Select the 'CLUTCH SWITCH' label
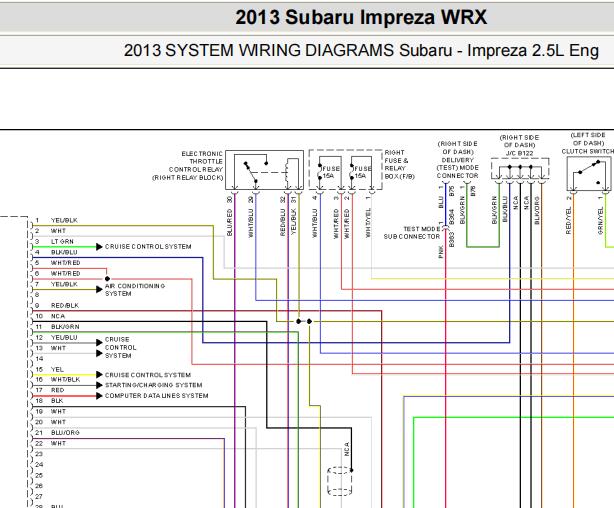This screenshot has height=508, width=614. [x=587, y=152]
